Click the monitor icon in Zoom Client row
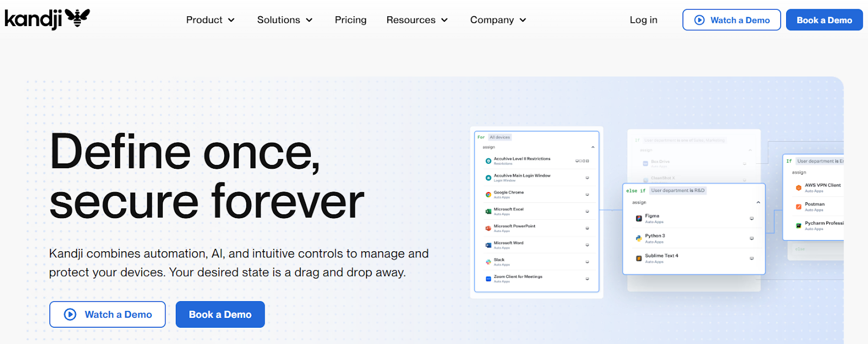 [x=588, y=278]
